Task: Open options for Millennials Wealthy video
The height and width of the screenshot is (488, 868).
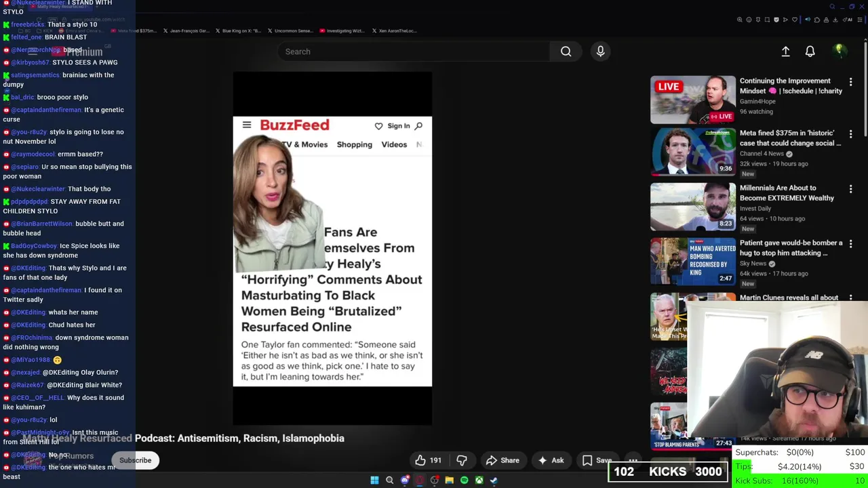Action: 850,189
